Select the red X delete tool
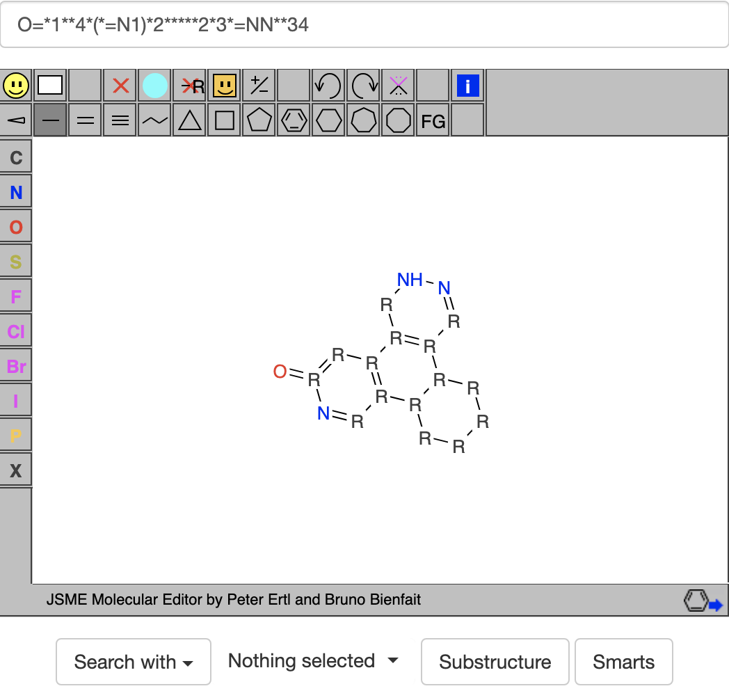 120,86
